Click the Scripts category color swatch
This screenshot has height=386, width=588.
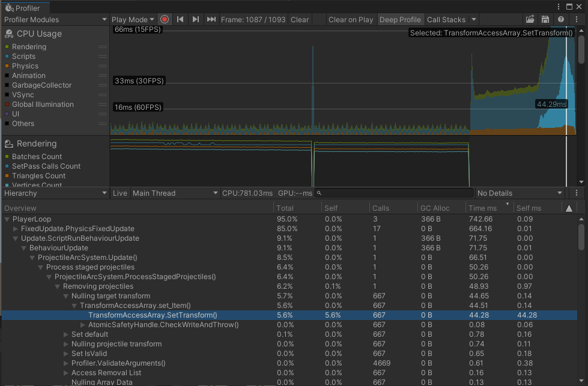(x=7, y=56)
